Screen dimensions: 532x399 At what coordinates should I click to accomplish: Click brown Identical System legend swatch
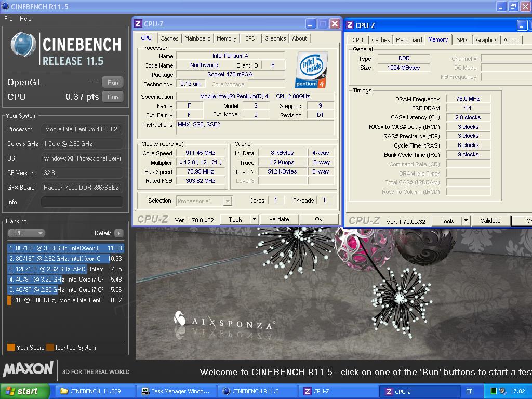[x=50, y=348]
